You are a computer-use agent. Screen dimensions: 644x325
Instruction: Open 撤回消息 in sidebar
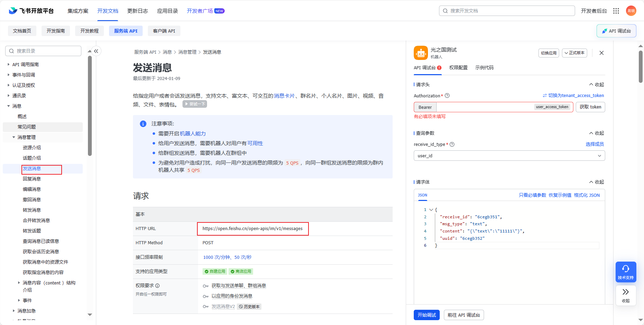click(x=32, y=200)
